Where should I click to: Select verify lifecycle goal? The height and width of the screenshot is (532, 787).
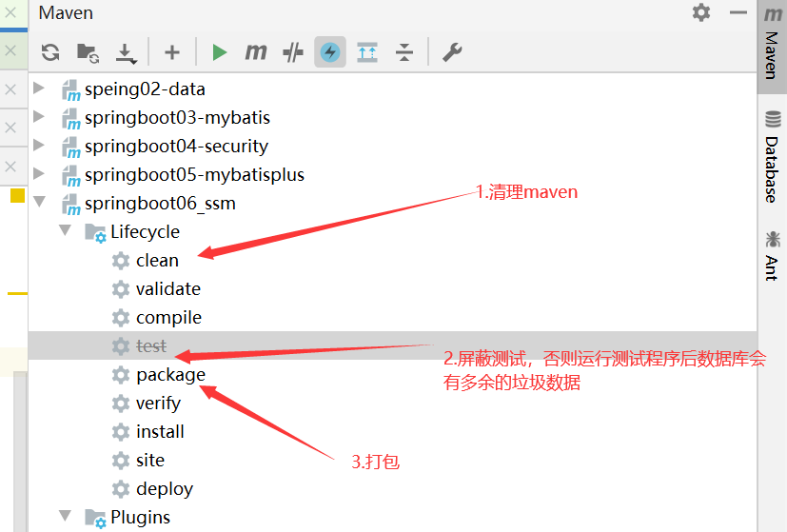coord(158,404)
